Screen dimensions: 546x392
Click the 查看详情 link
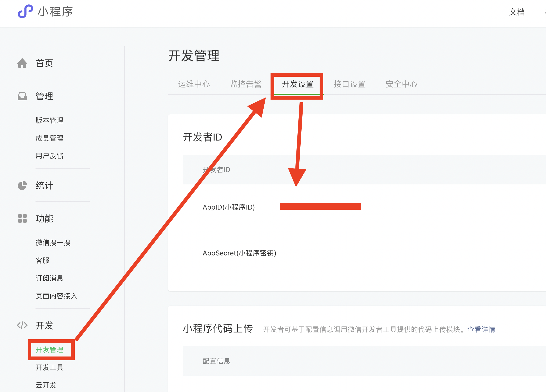tap(481, 329)
